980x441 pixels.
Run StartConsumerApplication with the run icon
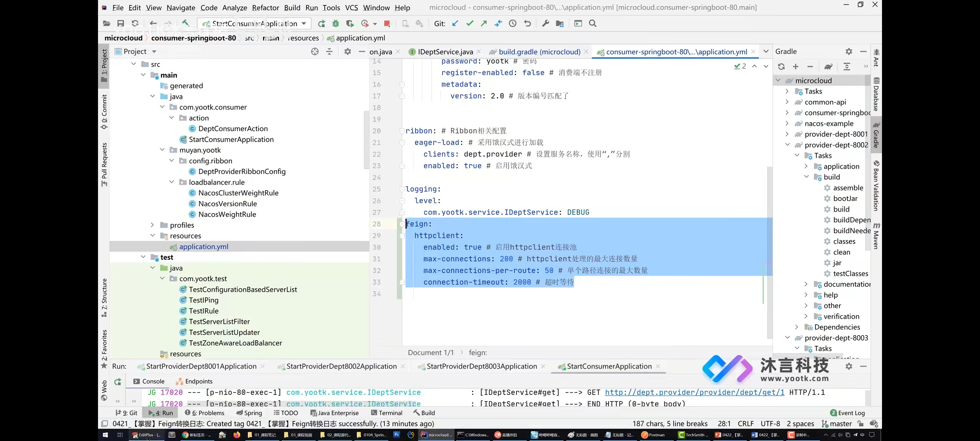(321, 24)
